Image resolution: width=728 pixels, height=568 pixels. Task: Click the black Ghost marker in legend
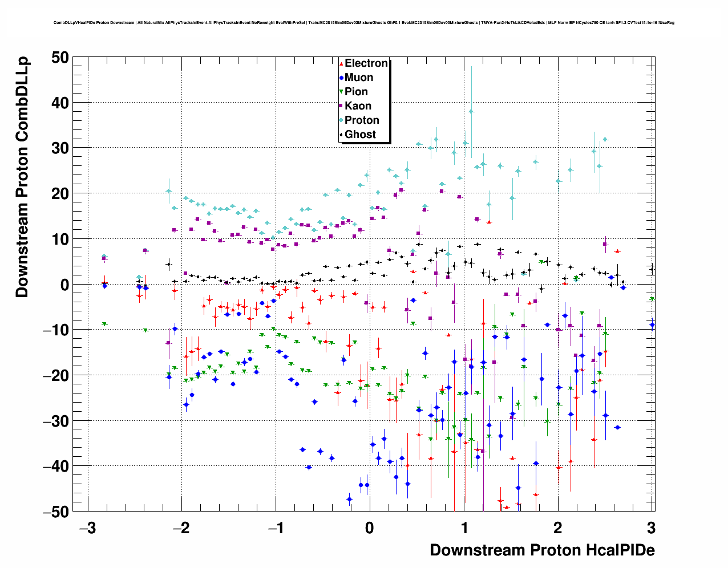coord(341,135)
